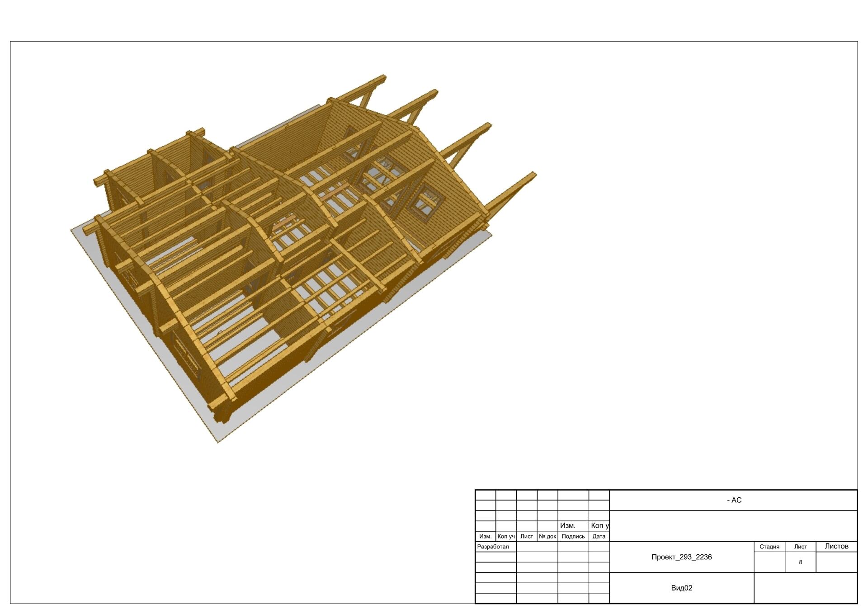868x614 pixels.
Task: Click the larger "Изм." text above Подпись
Action: click(x=567, y=525)
